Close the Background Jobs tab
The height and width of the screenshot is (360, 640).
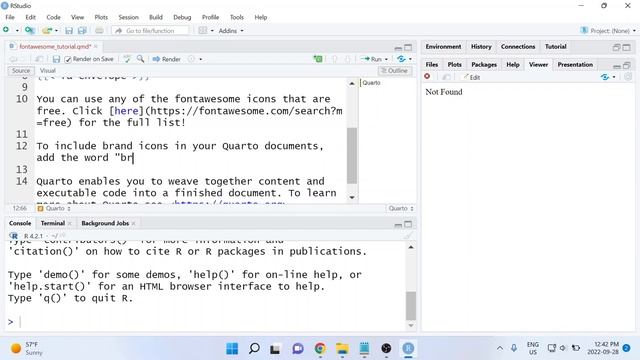coord(133,223)
